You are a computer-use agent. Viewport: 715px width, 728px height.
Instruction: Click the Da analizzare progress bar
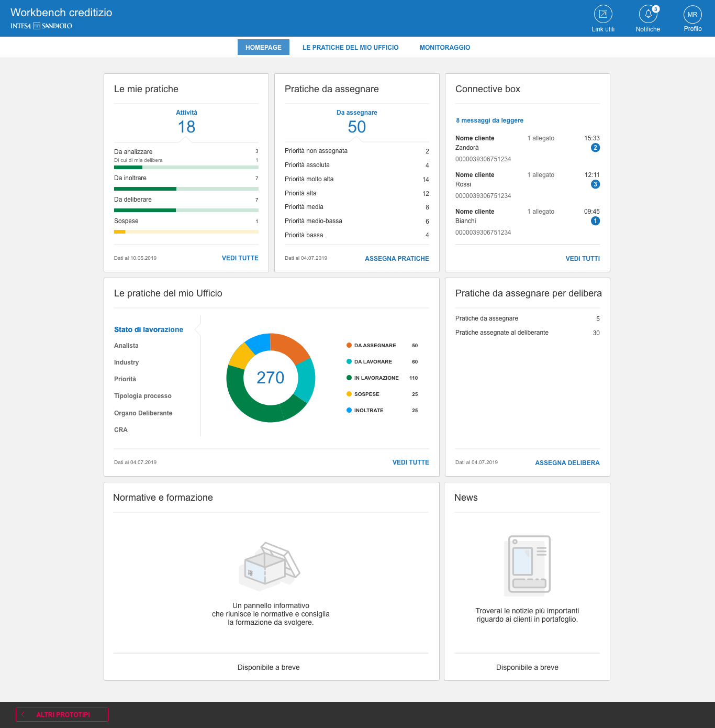click(186, 168)
